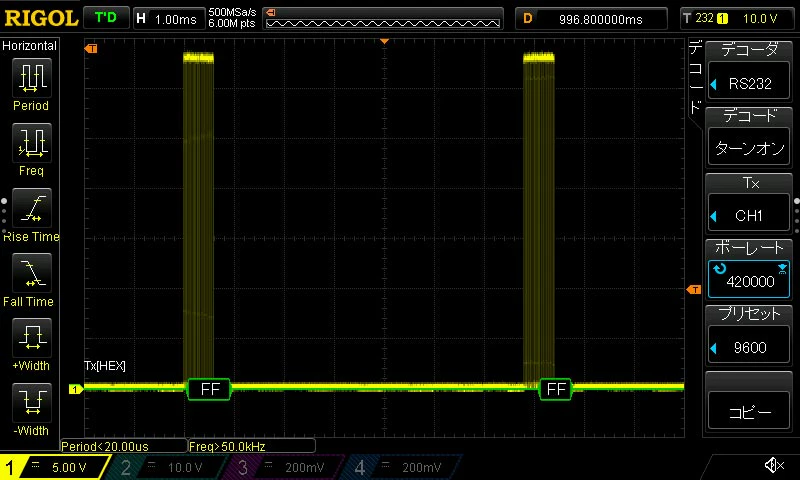Select the -Width measurement icon
Screen dimensions: 800x480
point(31,402)
